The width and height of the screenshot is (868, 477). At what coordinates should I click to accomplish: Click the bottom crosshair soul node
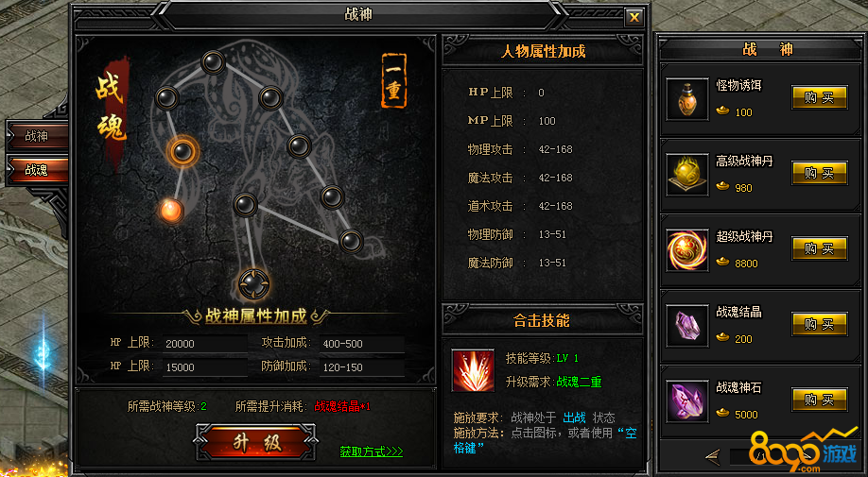click(253, 283)
